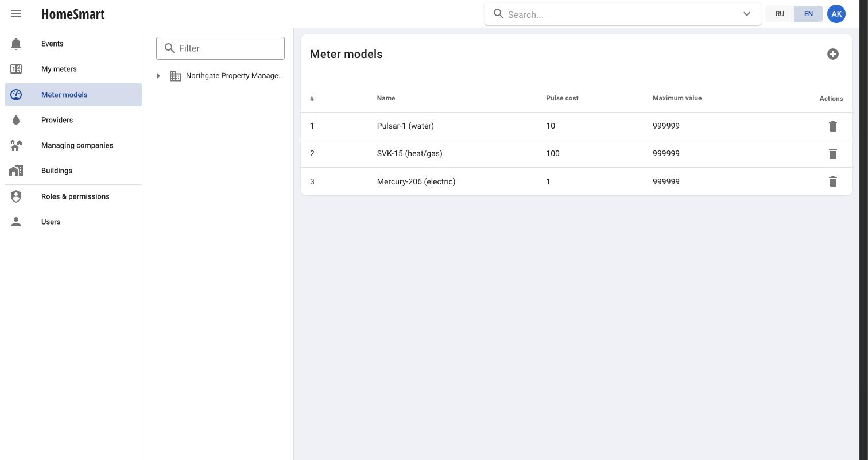Delete the Pulsar-1 (water) model

click(x=833, y=126)
